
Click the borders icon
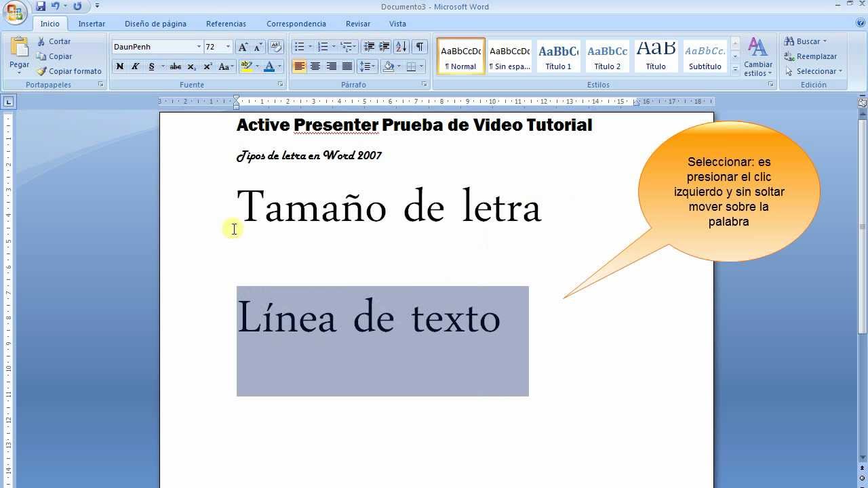pos(411,66)
